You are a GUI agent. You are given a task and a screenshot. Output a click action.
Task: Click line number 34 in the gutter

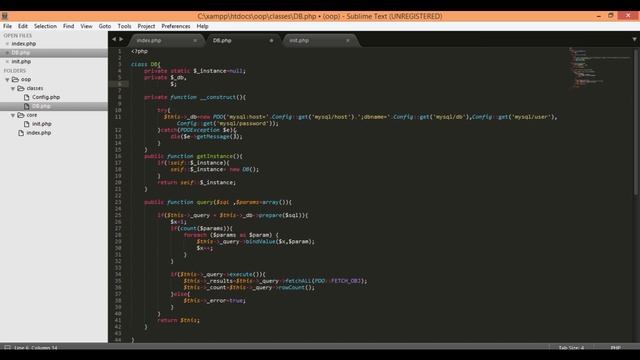(118, 274)
